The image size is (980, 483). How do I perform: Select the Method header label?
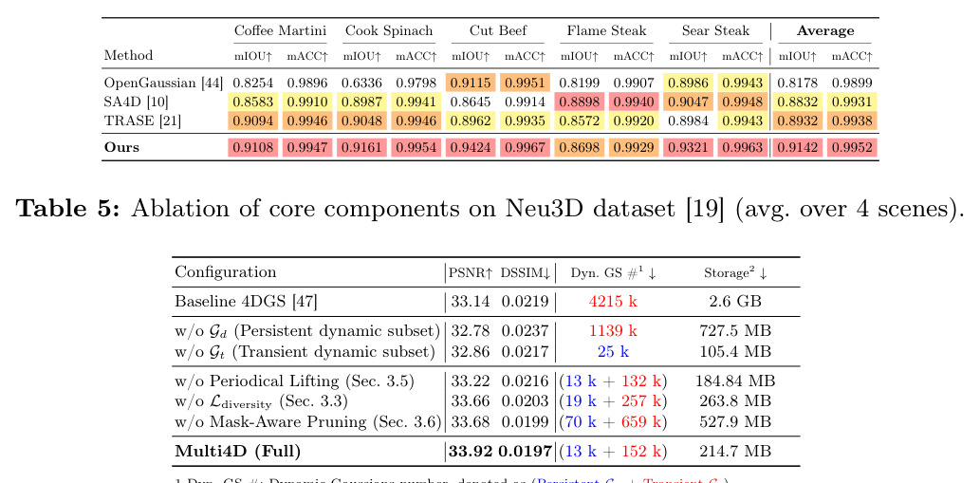(x=128, y=55)
